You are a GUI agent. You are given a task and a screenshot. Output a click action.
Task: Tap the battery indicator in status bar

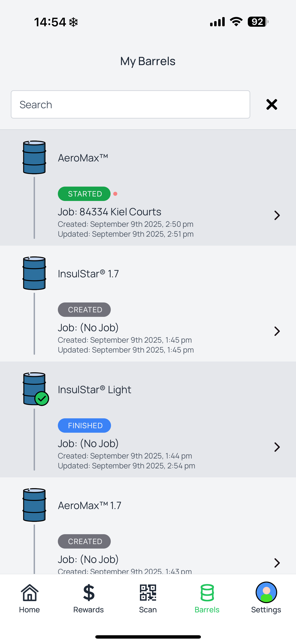click(x=258, y=22)
